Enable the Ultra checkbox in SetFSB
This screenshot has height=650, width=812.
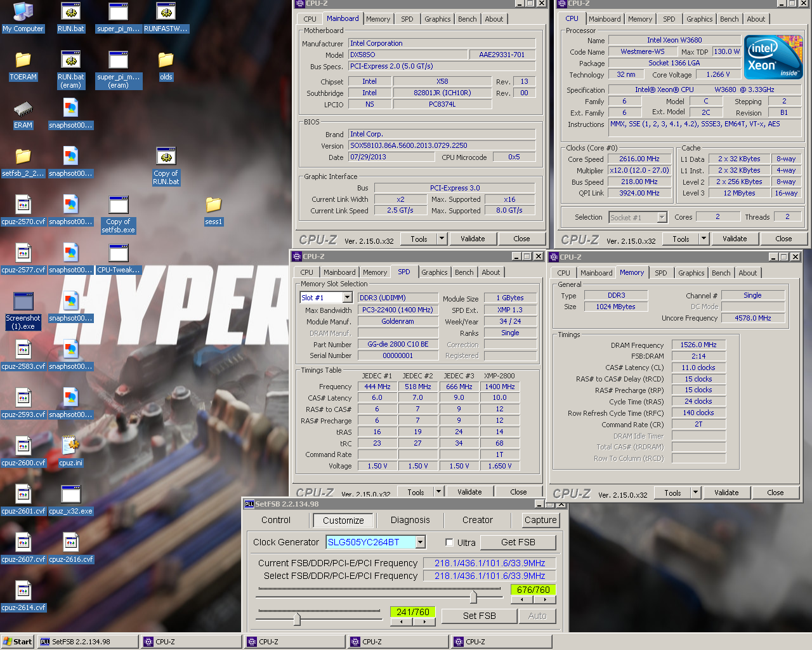[x=449, y=543]
